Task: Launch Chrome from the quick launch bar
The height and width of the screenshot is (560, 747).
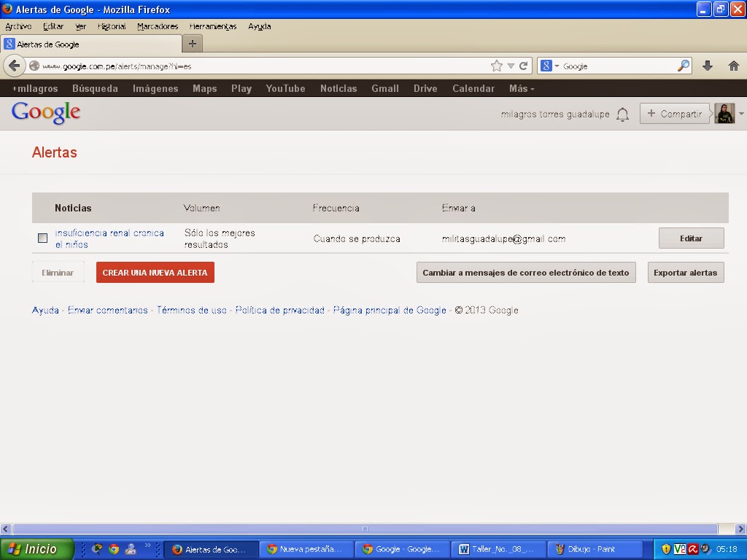Action: coord(114,549)
